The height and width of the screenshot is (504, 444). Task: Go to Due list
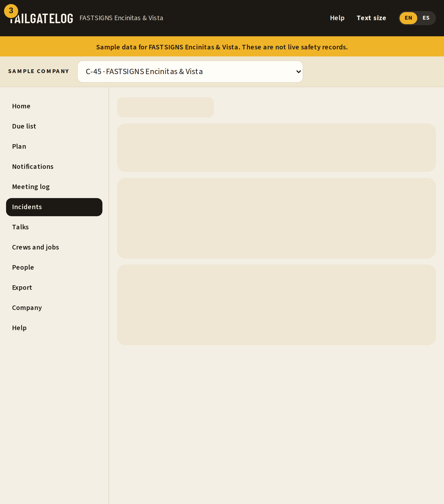54,126
